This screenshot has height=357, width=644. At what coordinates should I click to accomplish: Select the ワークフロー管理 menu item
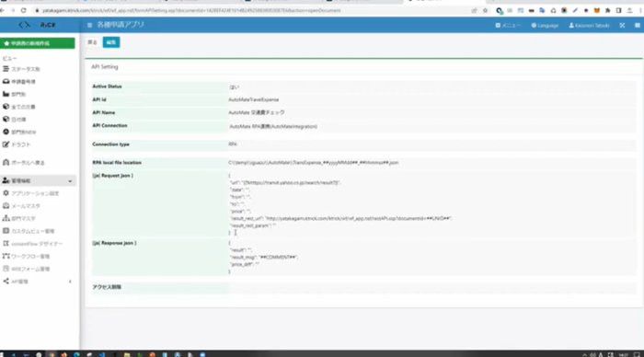26,257
